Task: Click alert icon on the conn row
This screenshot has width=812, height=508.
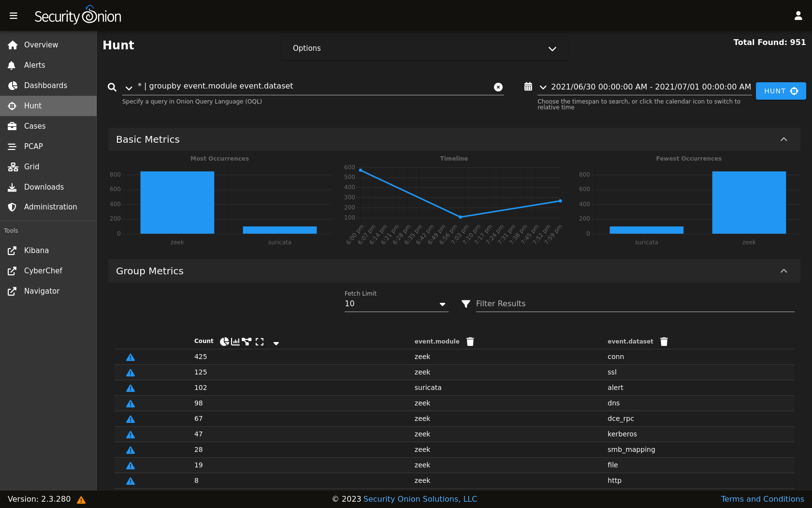Action: pos(130,357)
